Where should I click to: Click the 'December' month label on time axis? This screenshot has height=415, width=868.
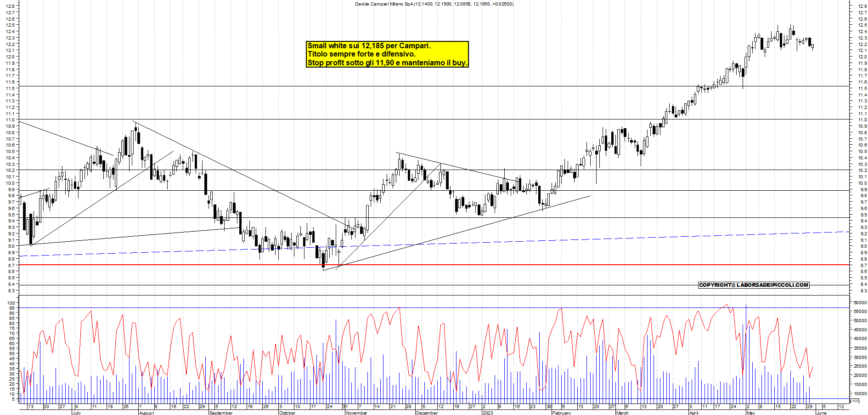coord(427,413)
